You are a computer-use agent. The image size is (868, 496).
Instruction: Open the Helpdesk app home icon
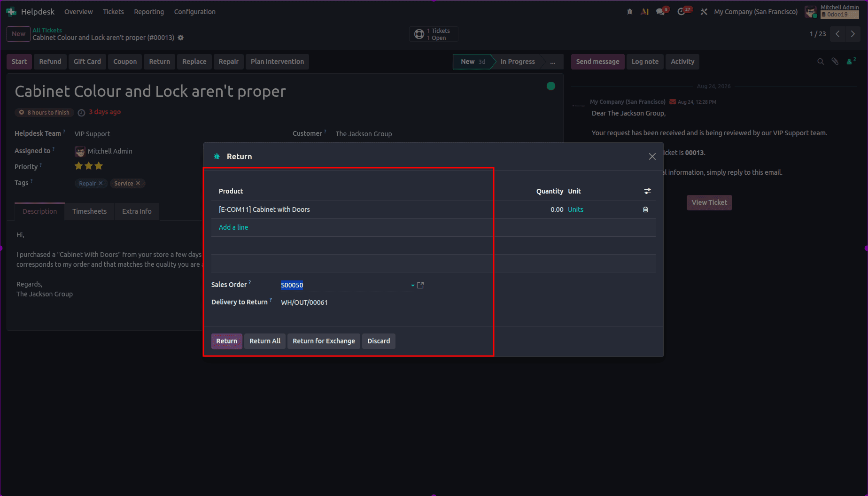click(x=11, y=11)
